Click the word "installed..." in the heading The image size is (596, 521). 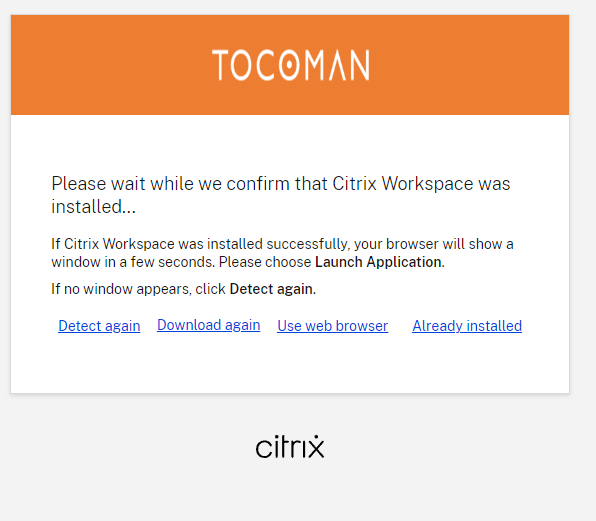94,207
